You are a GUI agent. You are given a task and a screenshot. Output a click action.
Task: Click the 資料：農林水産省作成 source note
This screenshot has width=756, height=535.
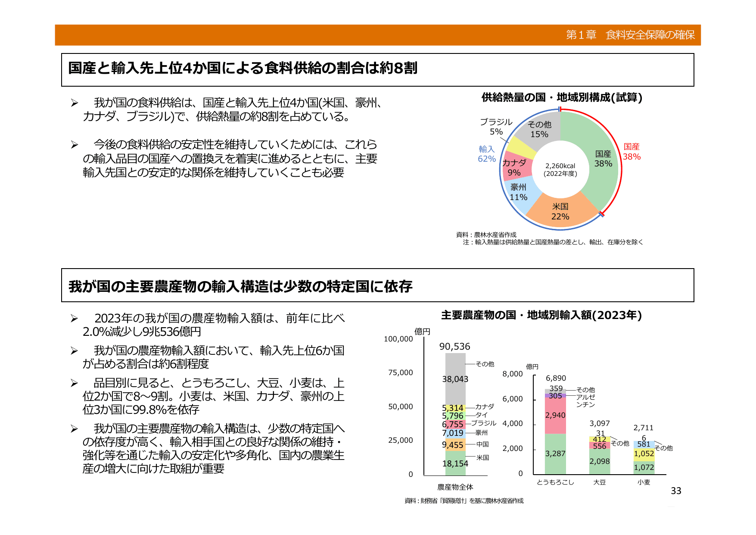point(486,235)
